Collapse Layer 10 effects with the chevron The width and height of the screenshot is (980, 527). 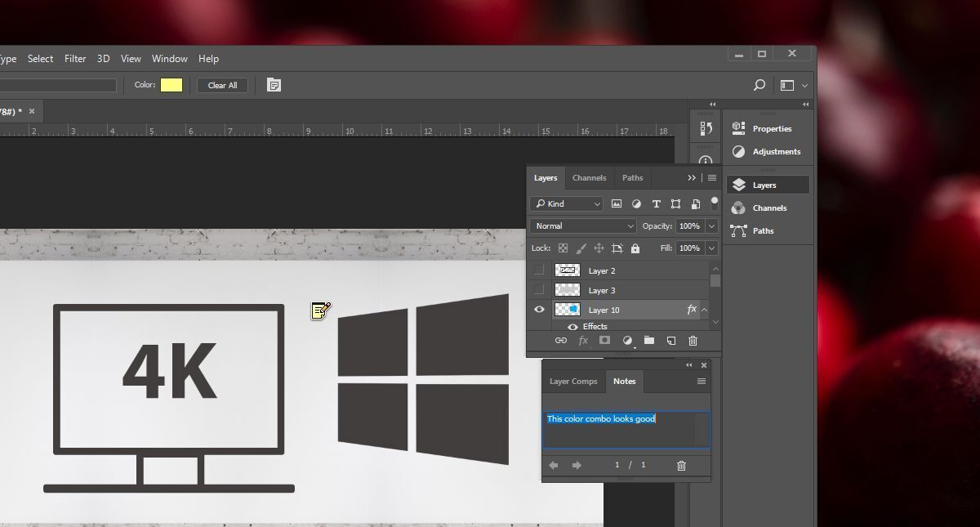pos(706,310)
